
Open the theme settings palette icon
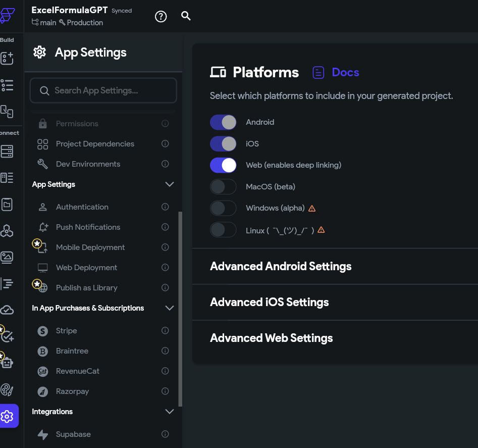[x=7, y=389]
